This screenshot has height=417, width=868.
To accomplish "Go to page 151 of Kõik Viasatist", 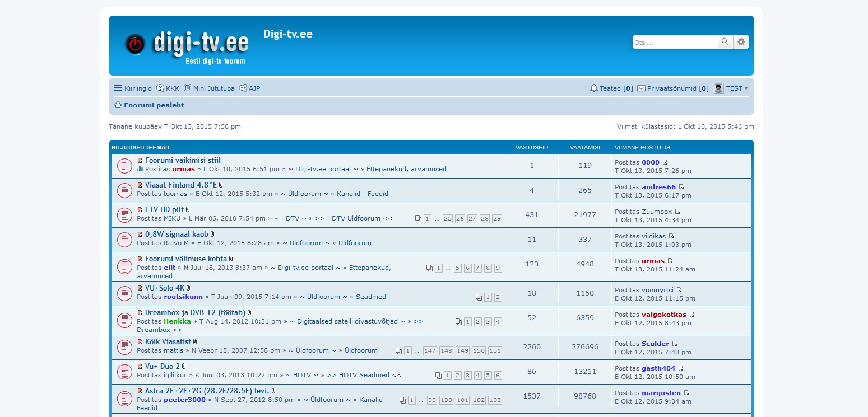I will click(495, 351).
